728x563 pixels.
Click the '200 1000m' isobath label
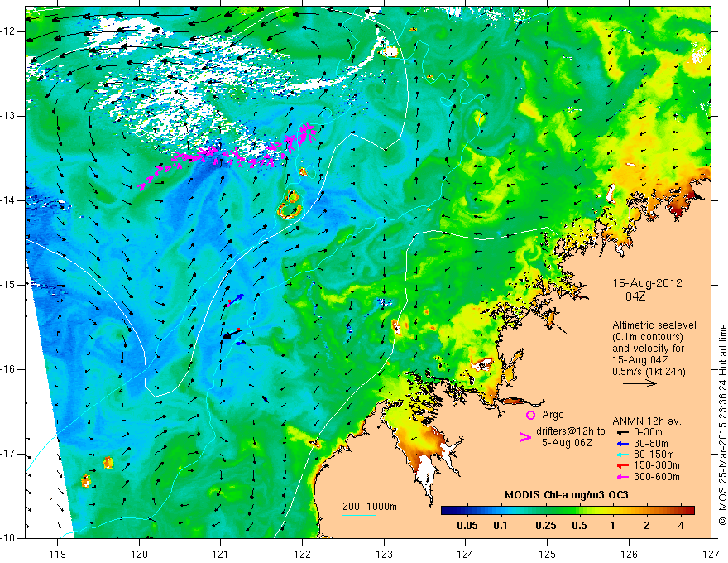coord(370,507)
